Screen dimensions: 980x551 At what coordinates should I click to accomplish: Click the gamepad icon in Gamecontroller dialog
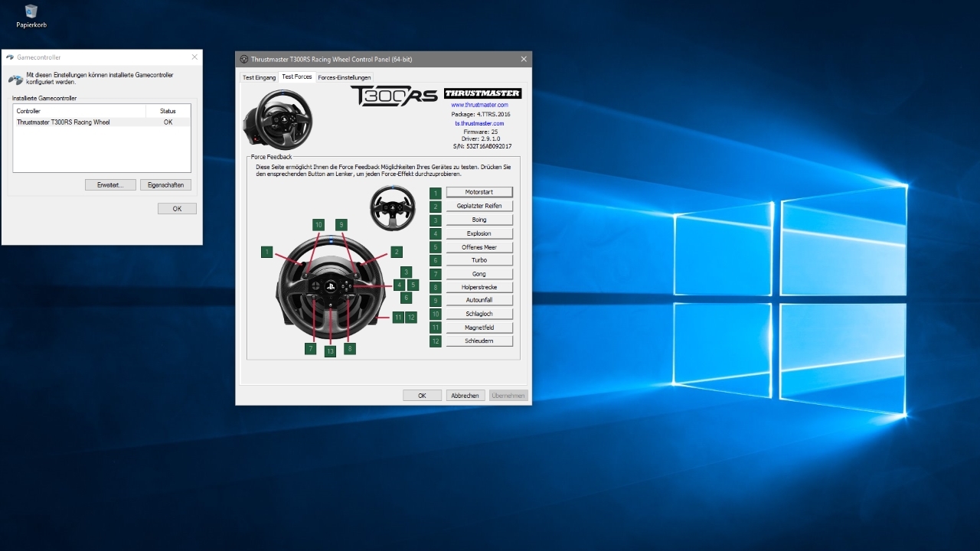(x=15, y=79)
